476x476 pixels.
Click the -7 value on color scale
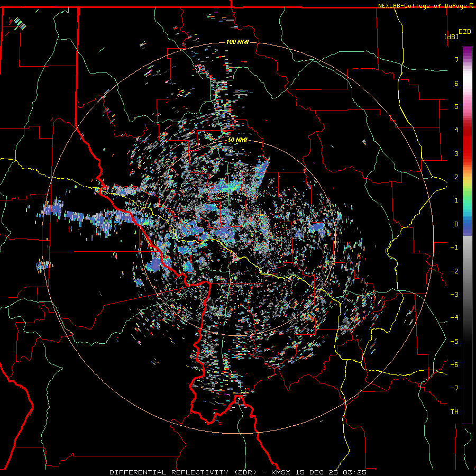(454, 388)
